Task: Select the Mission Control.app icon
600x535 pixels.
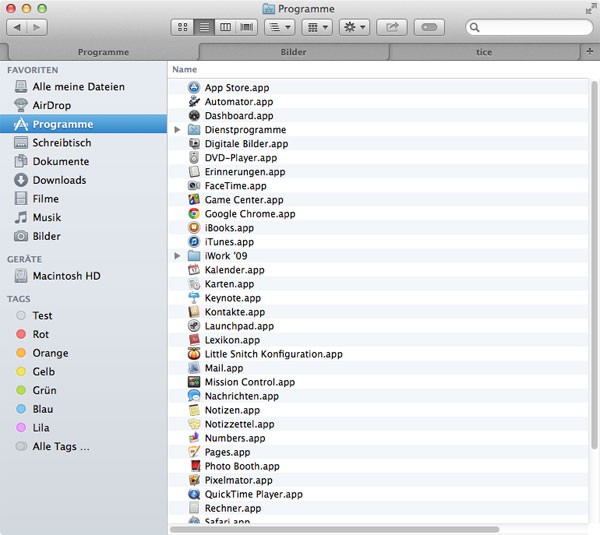Action: click(194, 382)
